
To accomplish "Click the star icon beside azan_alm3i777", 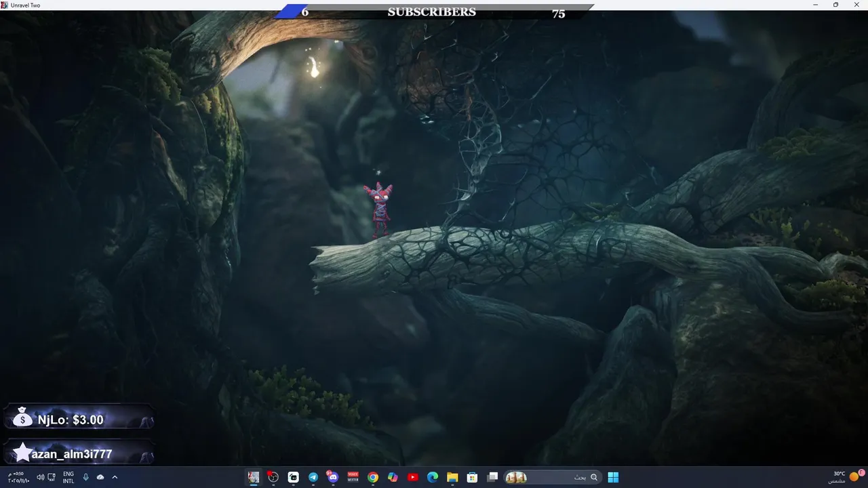I will point(22,452).
